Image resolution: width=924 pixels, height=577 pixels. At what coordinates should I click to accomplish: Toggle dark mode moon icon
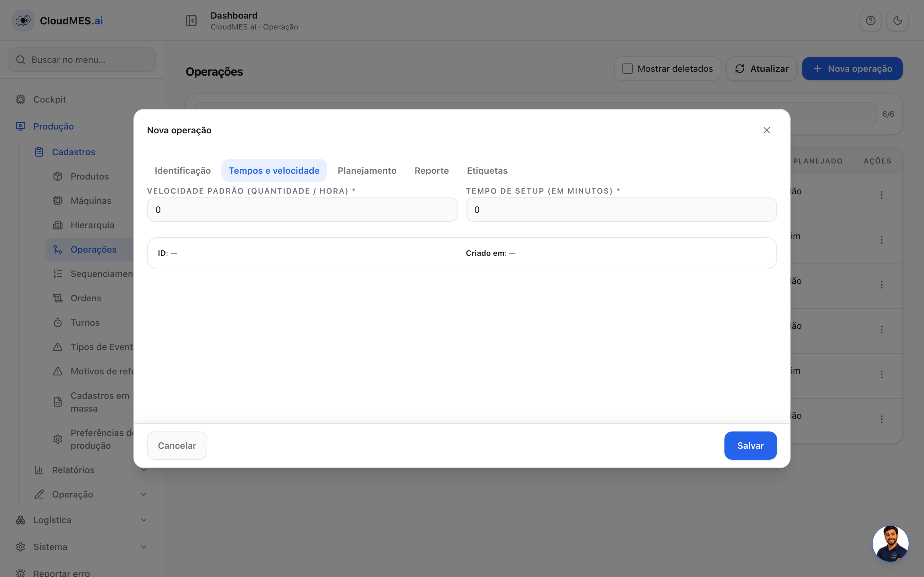[897, 21]
